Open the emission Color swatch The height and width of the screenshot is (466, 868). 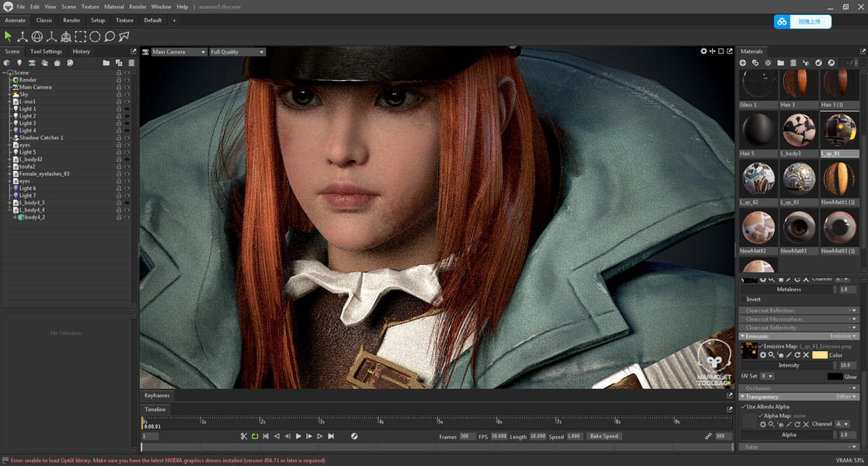pos(820,355)
